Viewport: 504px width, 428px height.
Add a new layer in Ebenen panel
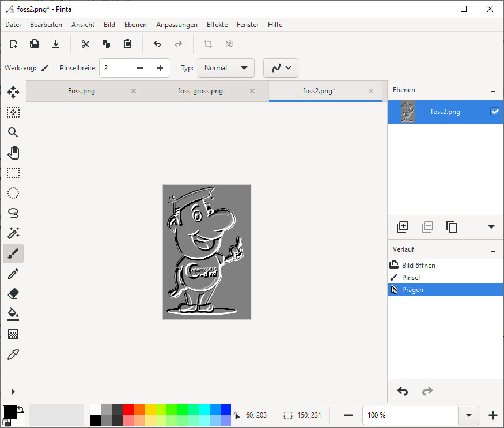pyautogui.click(x=403, y=227)
